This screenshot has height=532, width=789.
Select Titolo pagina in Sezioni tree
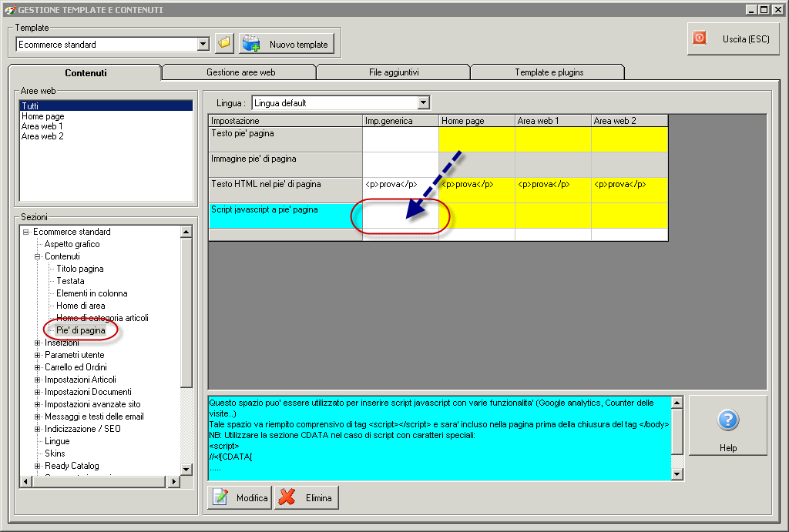tap(80, 269)
